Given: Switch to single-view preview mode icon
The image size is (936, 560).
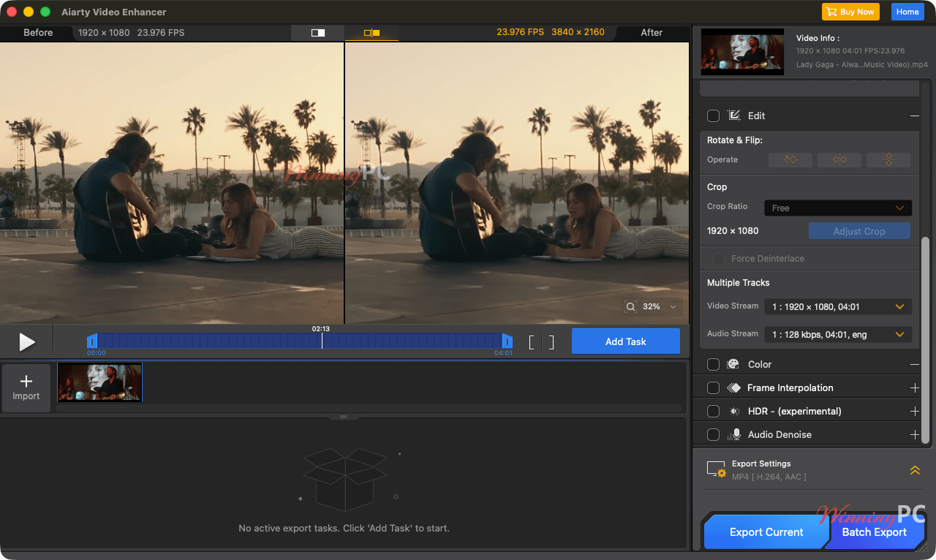Looking at the screenshot, I should coord(318,33).
